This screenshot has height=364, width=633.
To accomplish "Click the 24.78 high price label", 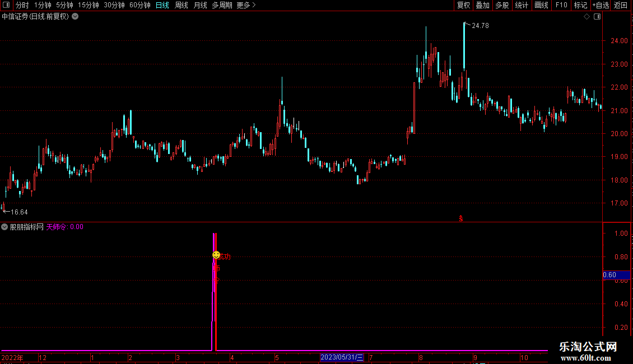I will [x=480, y=25].
